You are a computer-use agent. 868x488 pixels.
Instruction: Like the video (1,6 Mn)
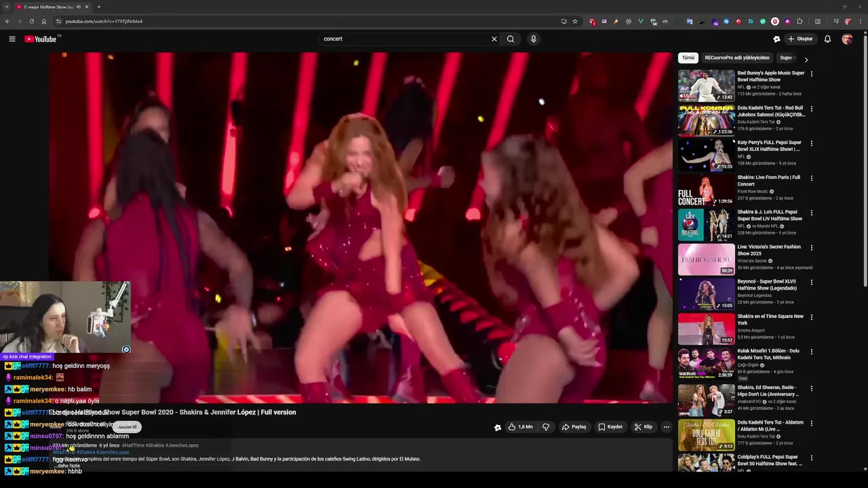(521, 427)
